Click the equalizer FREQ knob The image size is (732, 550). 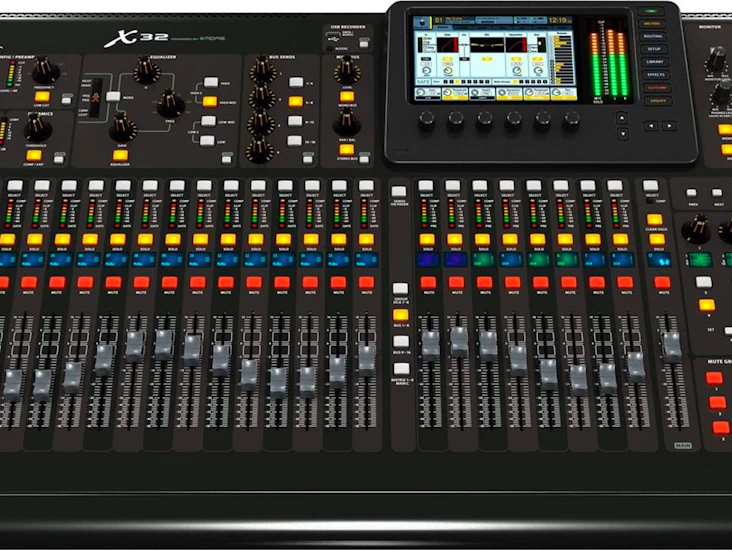170,104
